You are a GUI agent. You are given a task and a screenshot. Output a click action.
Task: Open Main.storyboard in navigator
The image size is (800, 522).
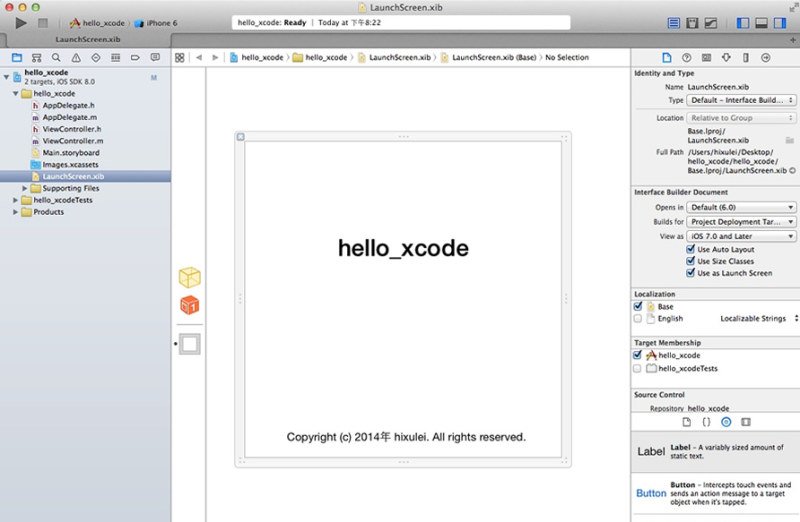click(71, 153)
